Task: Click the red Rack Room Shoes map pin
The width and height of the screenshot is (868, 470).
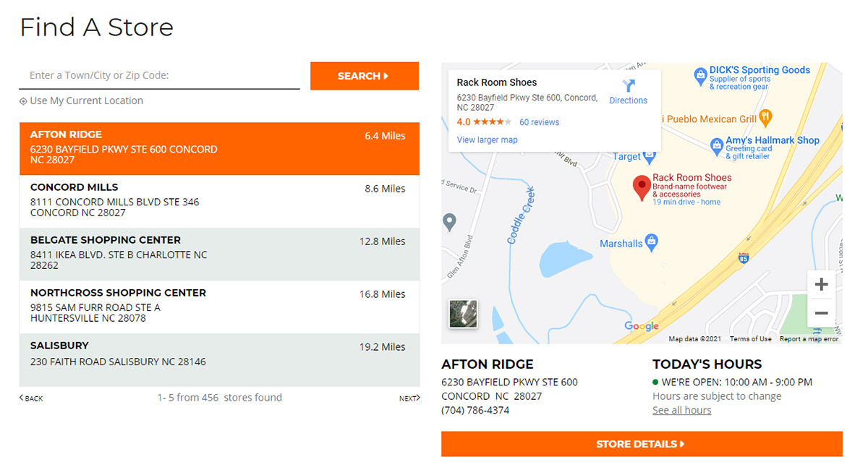Action: pyautogui.click(x=641, y=187)
